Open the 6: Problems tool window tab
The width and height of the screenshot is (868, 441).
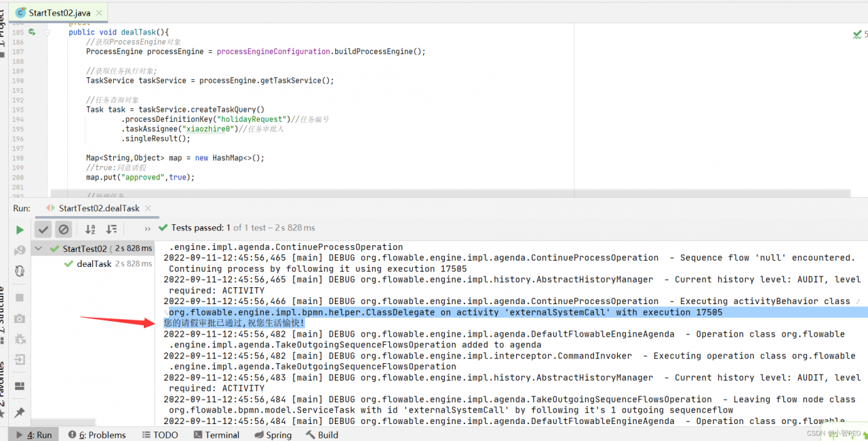tap(97, 435)
